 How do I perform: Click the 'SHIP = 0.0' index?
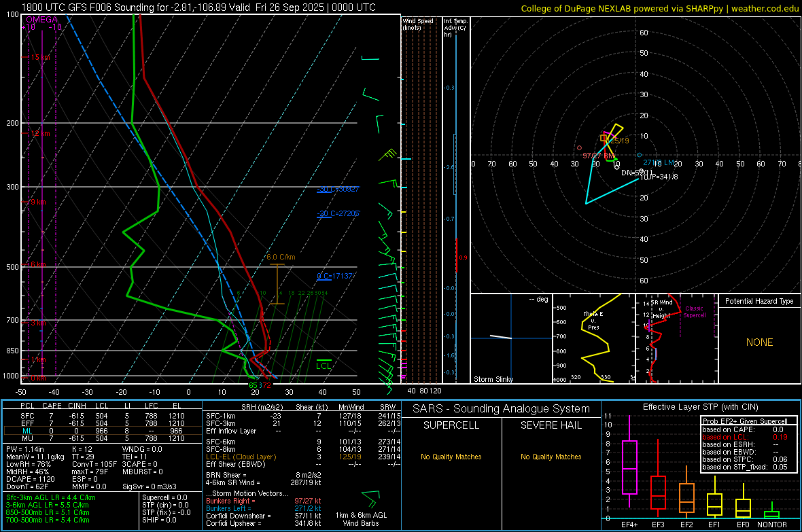coord(159,520)
